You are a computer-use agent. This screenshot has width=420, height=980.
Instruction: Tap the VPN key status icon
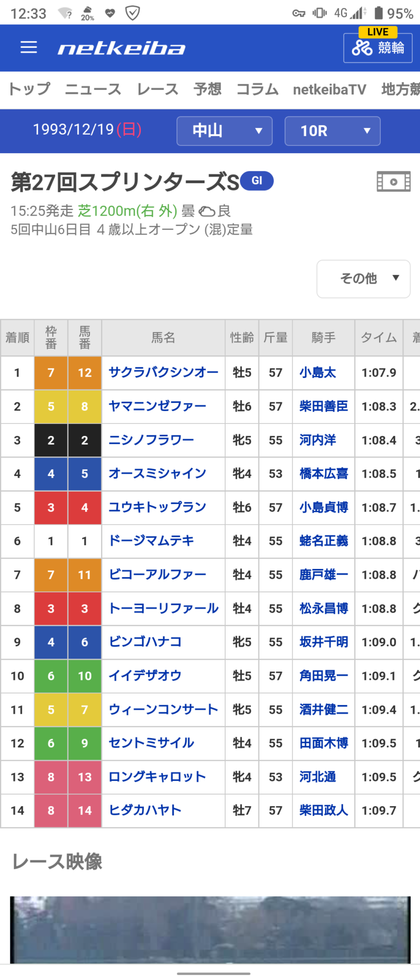pos(299,13)
